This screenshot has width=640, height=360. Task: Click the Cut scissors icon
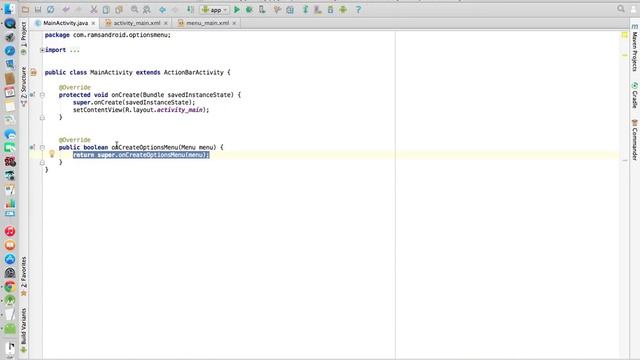(94, 9)
